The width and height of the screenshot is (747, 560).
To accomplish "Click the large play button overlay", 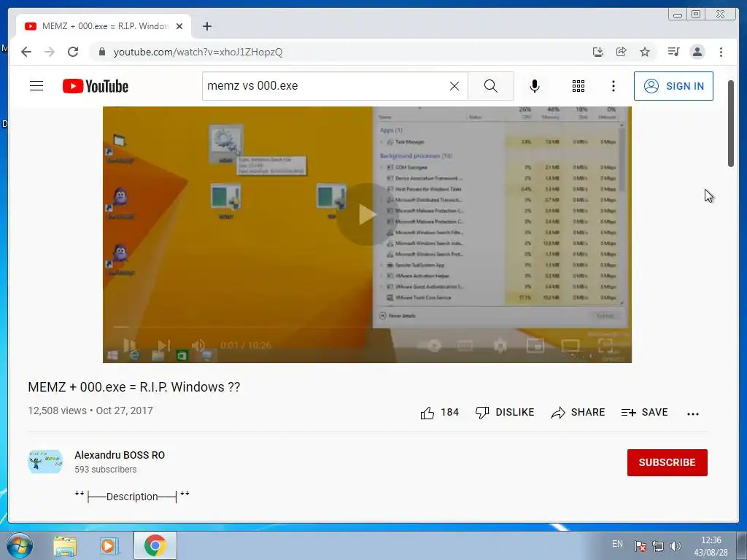I will click(368, 214).
